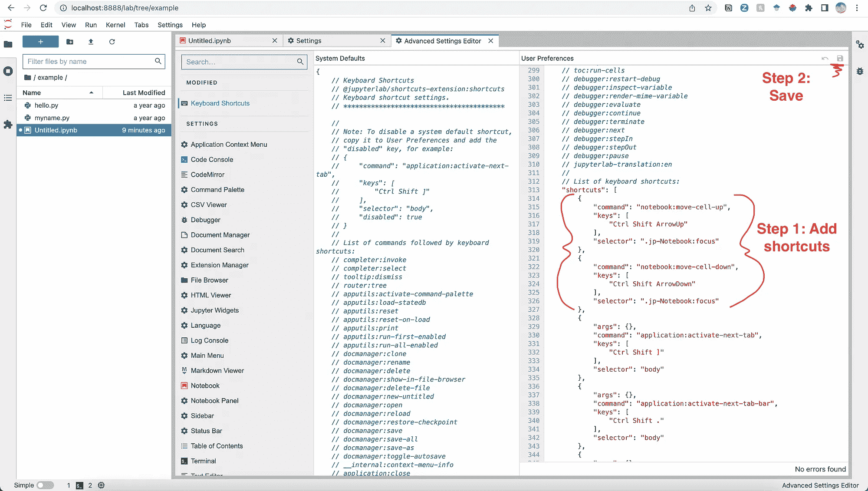Open the CodeMirror settings entry
This screenshot has width=868, height=491.
(x=207, y=175)
